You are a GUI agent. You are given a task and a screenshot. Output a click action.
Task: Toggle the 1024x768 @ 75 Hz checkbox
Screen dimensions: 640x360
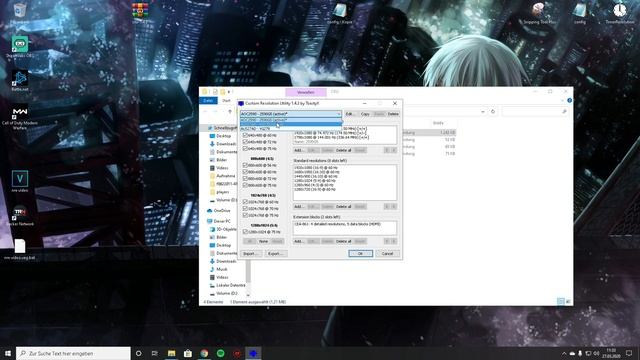tap(245, 215)
